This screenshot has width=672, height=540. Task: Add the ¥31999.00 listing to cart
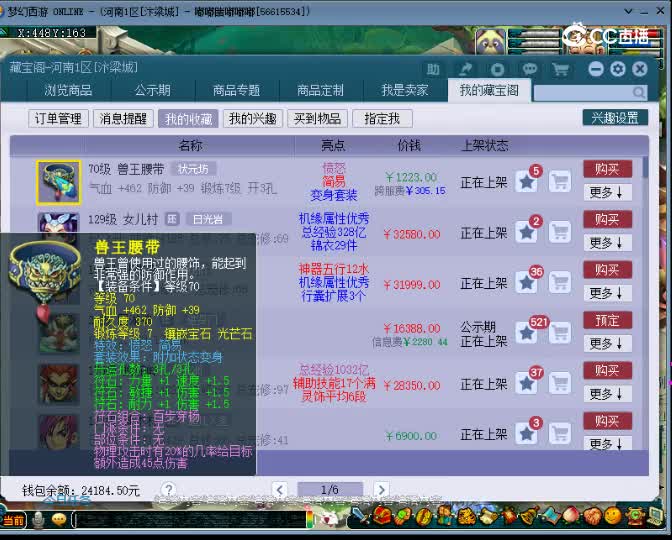[x=560, y=282]
